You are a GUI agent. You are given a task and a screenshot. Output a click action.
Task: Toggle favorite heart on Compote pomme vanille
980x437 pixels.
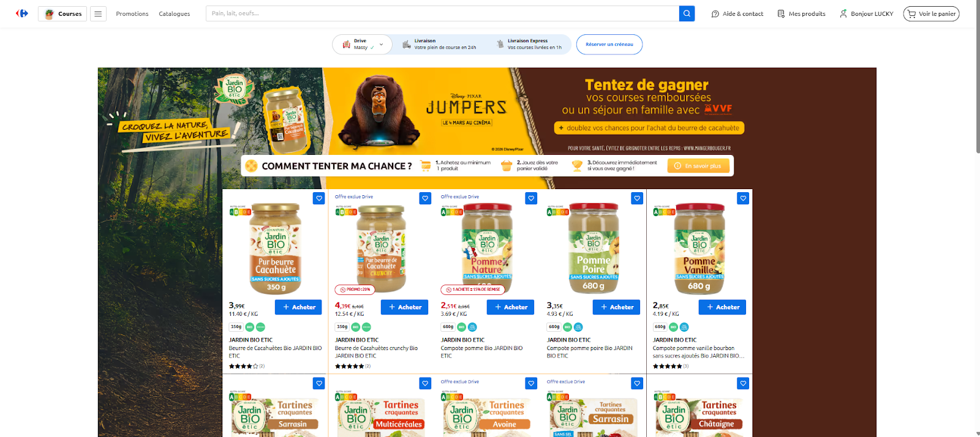point(743,198)
